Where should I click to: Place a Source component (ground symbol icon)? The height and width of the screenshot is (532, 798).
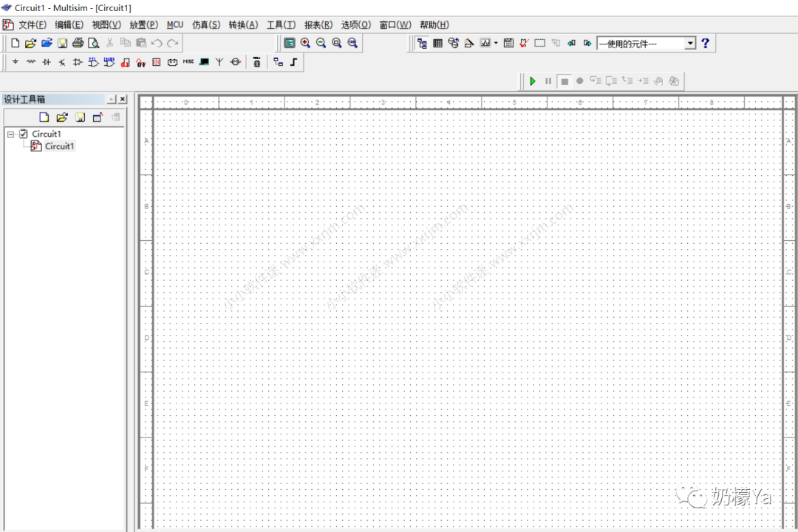pos(16,62)
